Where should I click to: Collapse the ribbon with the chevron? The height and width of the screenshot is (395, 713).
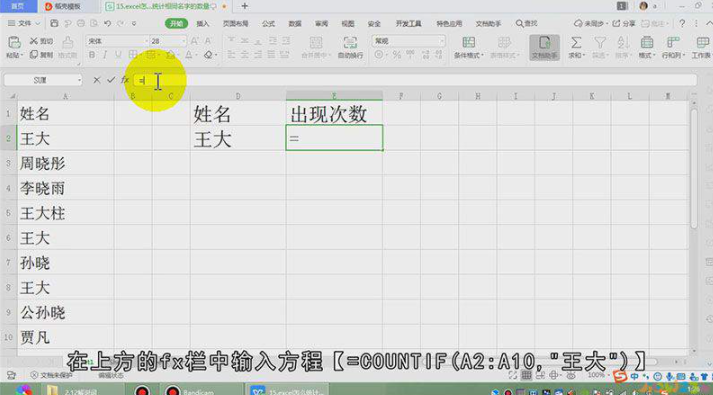[708, 23]
